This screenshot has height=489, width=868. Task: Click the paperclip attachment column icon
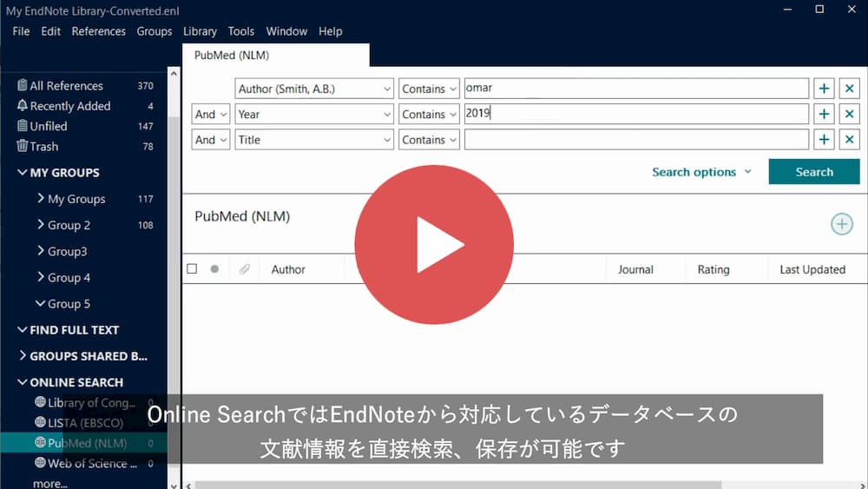pyautogui.click(x=244, y=269)
